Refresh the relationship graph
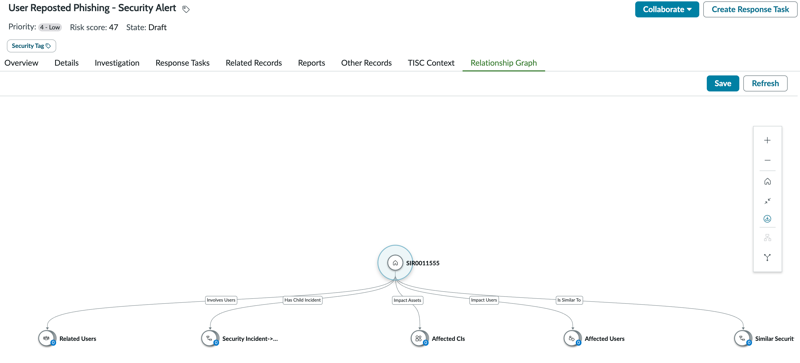The height and width of the screenshot is (363, 800). point(765,83)
